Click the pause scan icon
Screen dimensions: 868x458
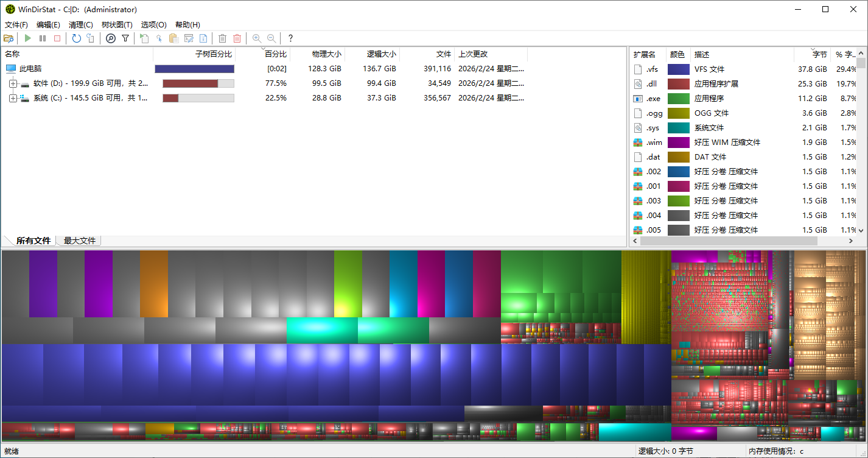click(x=43, y=38)
